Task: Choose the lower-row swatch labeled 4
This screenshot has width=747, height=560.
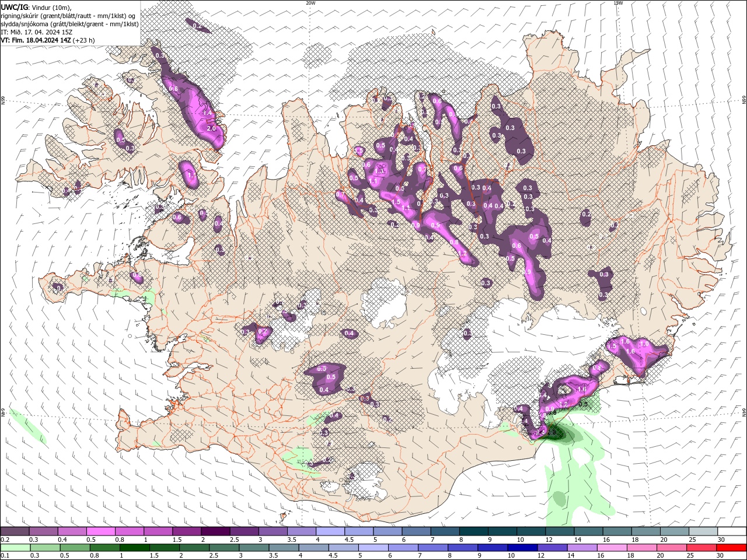Action: 313,548
